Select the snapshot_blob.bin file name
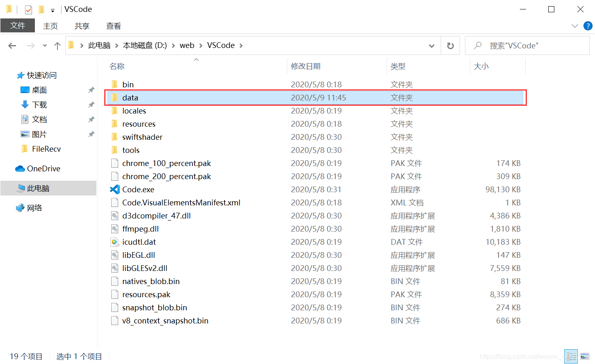Viewport: 595px width, 364px height. tap(155, 307)
